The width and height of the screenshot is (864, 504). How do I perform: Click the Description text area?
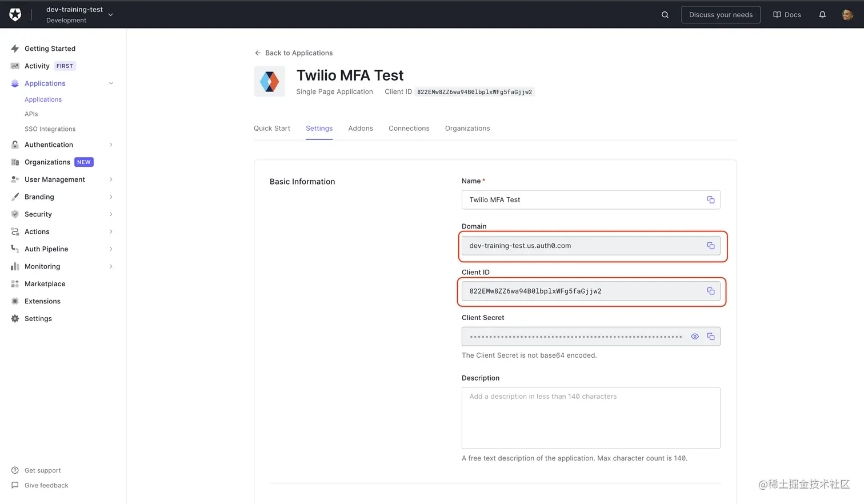[591, 418]
